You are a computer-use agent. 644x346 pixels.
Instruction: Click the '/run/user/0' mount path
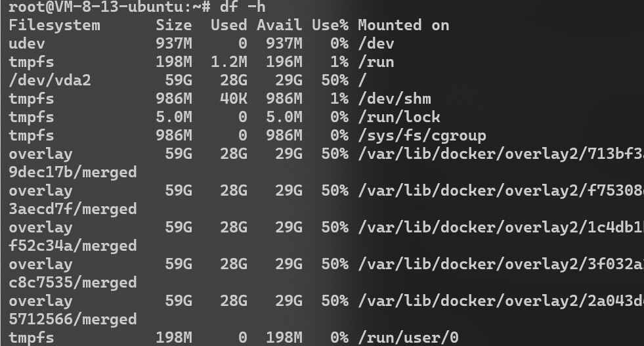click(408, 337)
